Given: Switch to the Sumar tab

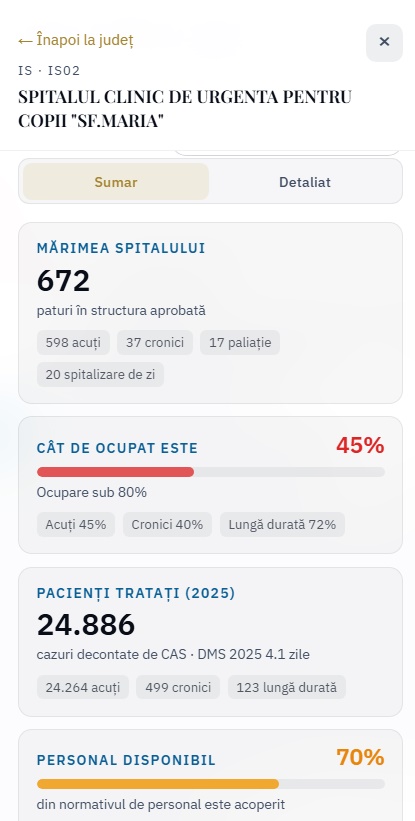Looking at the screenshot, I should click(x=116, y=182).
